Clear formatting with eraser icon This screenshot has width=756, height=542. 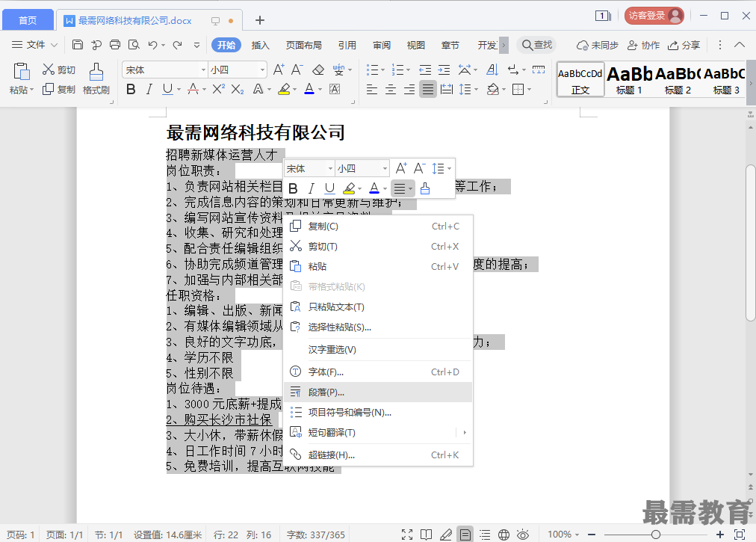click(318, 70)
